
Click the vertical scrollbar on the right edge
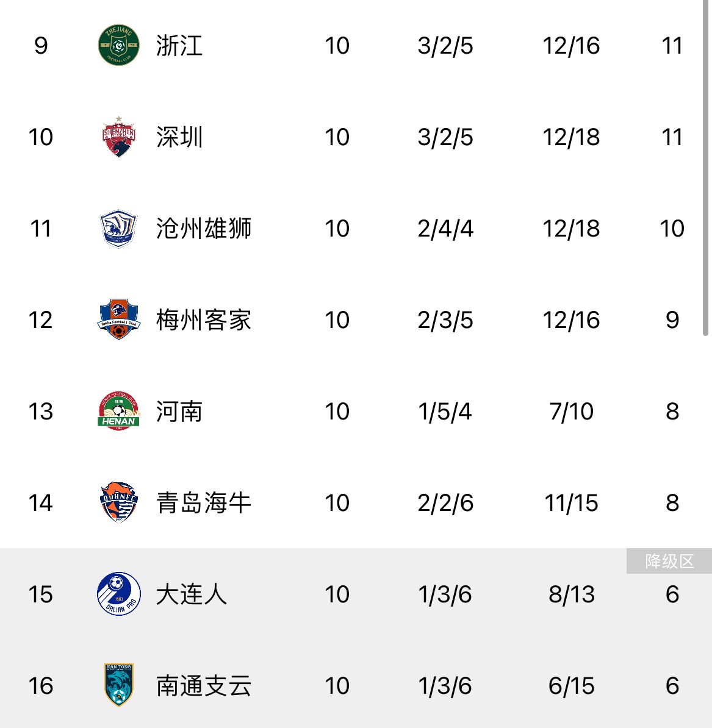click(x=705, y=168)
